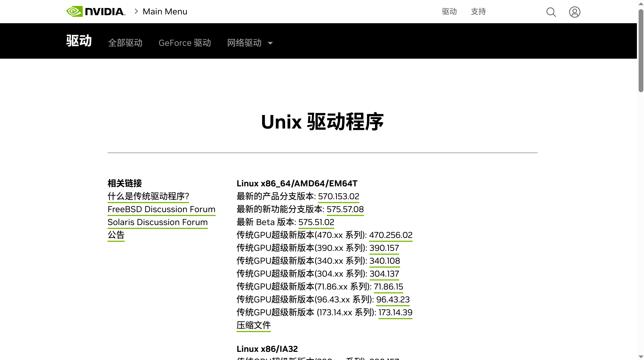Open driver version 570.153.02 link

click(338, 196)
